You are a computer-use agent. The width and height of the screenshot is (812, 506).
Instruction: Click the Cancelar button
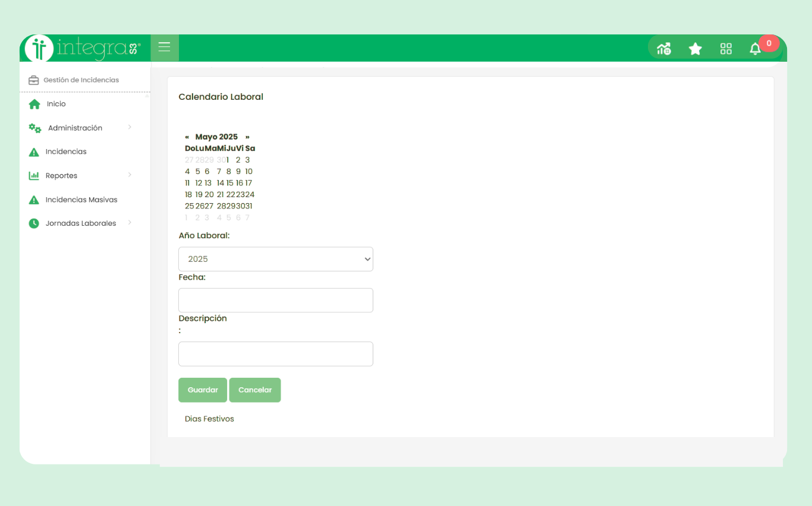(255, 390)
